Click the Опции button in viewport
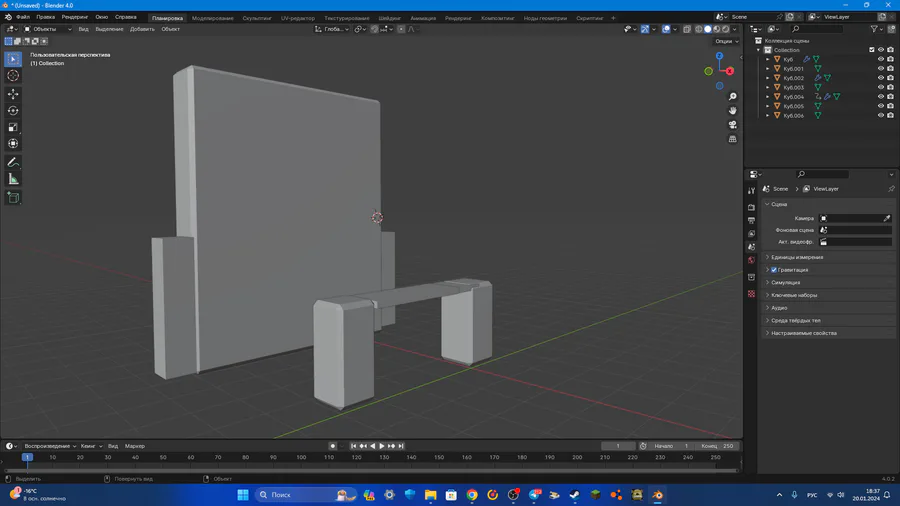Viewport: 900px width, 506px height. pos(725,41)
